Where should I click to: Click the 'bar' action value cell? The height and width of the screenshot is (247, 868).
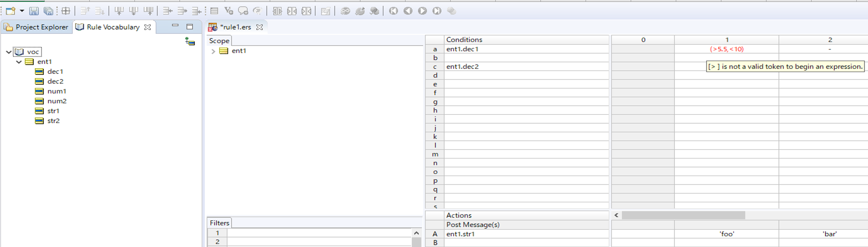click(x=823, y=234)
